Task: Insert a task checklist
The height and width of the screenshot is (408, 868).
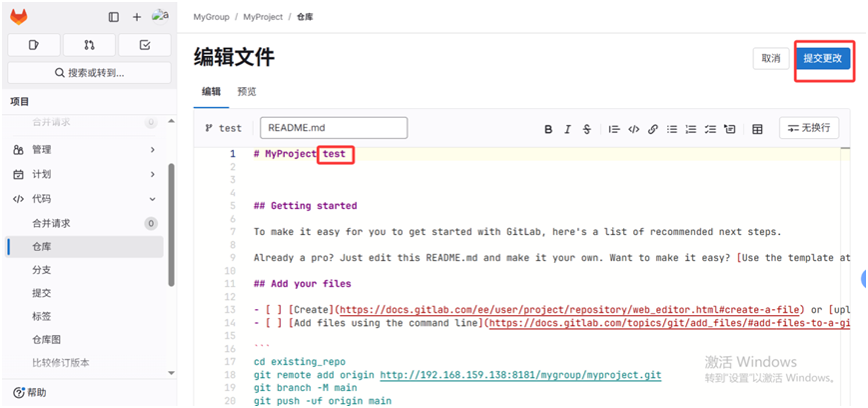Action: pyautogui.click(x=710, y=129)
